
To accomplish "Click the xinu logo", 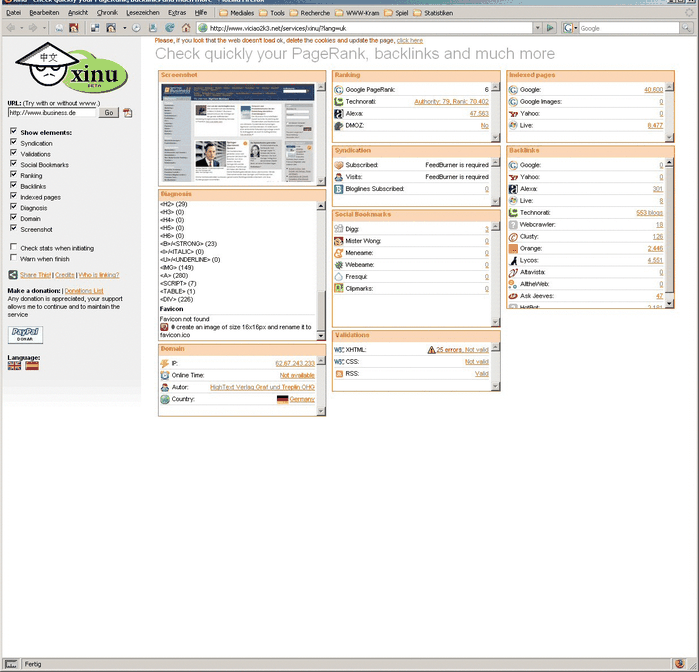I will (71, 67).
